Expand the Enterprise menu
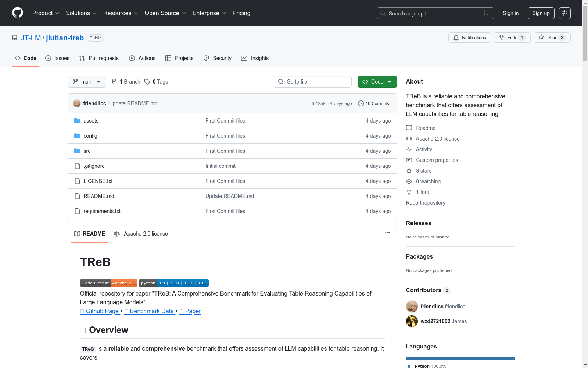588x368 pixels. tap(209, 13)
